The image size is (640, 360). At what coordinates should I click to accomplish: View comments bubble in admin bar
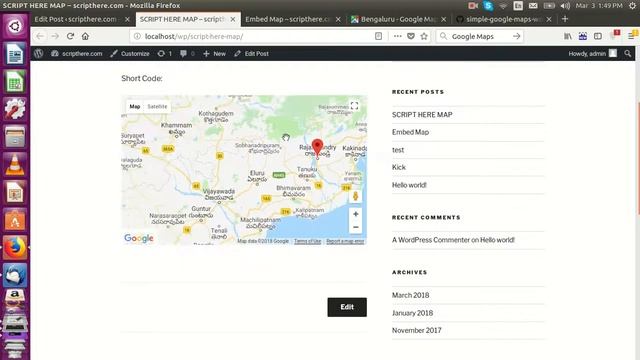pyautogui.click(x=187, y=53)
